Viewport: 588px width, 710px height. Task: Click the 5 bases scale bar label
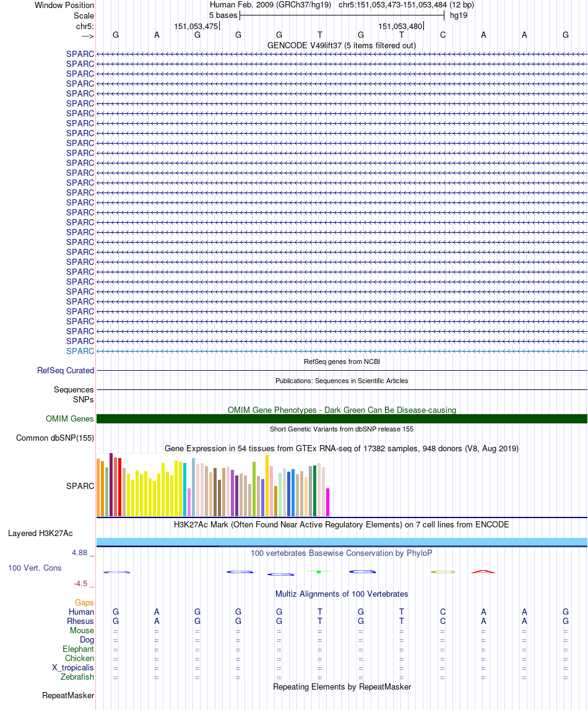coord(223,15)
